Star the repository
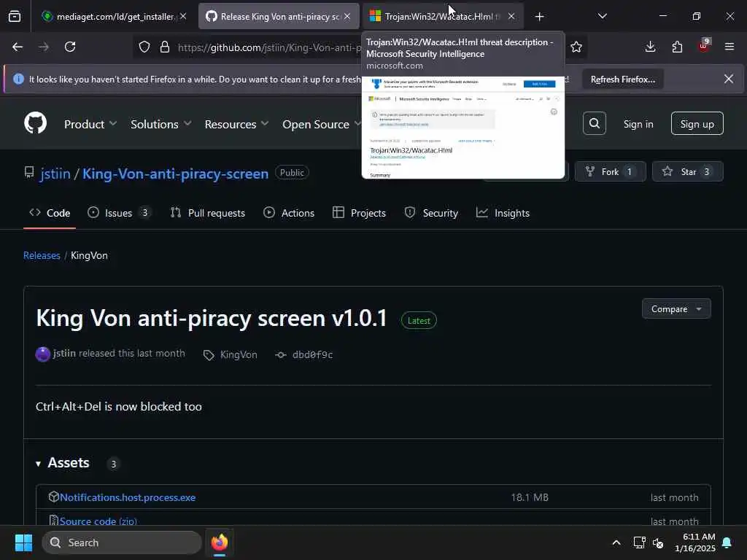747x560 pixels. (687, 171)
